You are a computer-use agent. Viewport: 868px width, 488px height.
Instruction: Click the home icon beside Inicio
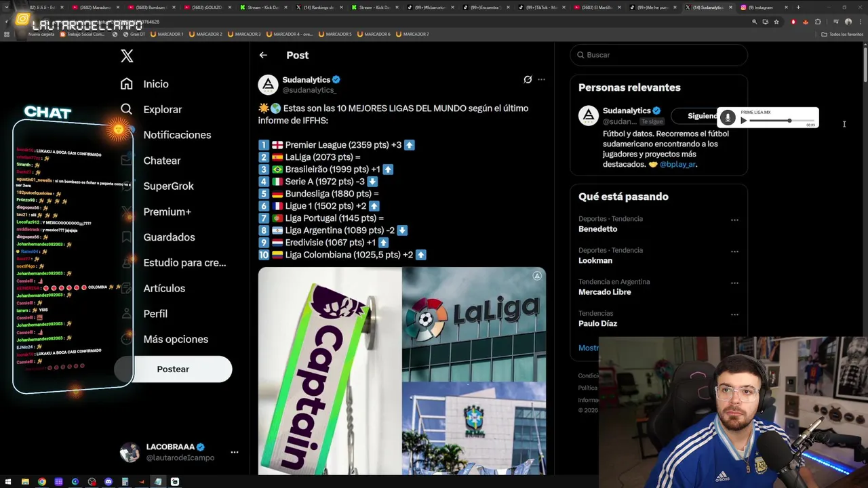click(126, 84)
